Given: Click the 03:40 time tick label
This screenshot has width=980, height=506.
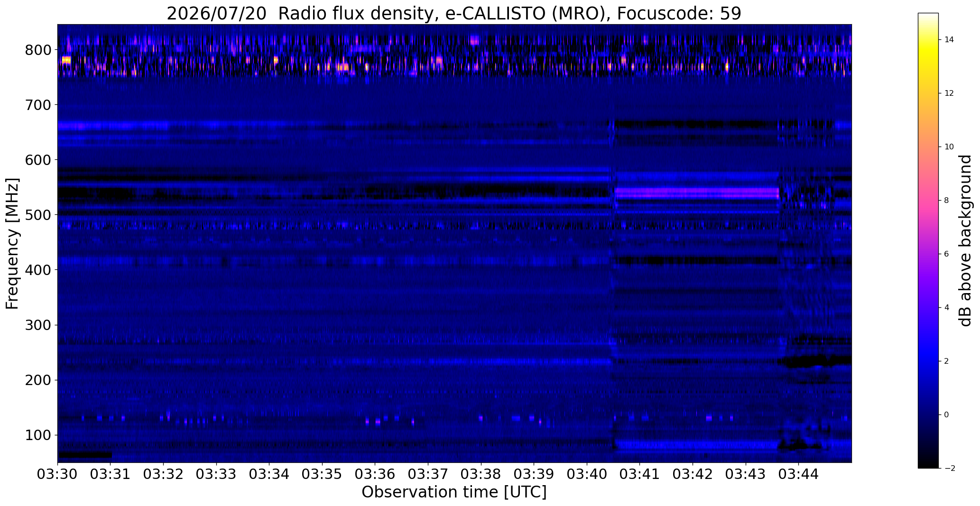Looking at the screenshot, I should 587,474.
